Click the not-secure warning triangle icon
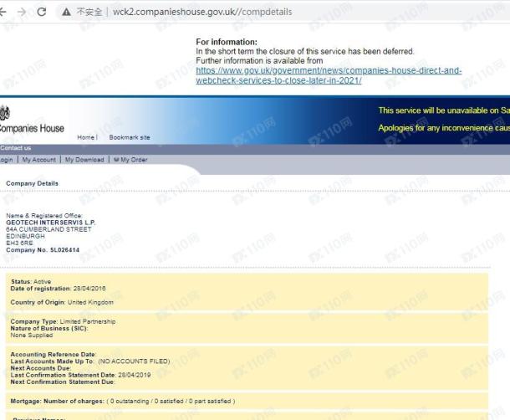The image size is (510, 420). [66, 12]
